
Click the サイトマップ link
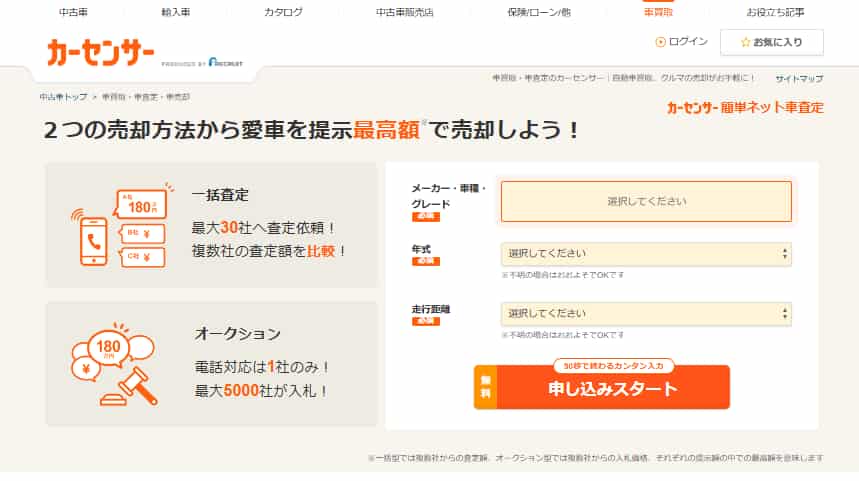click(x=799, y=78)
